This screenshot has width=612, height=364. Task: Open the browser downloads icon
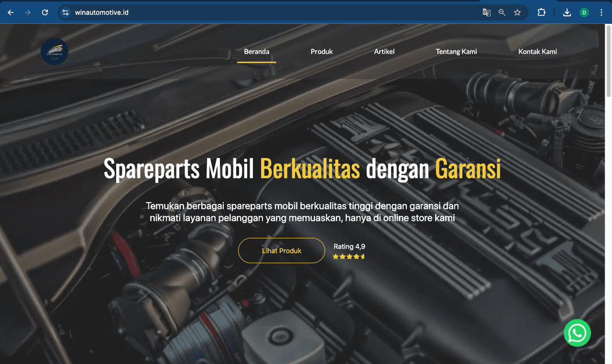tap(567, 12)
